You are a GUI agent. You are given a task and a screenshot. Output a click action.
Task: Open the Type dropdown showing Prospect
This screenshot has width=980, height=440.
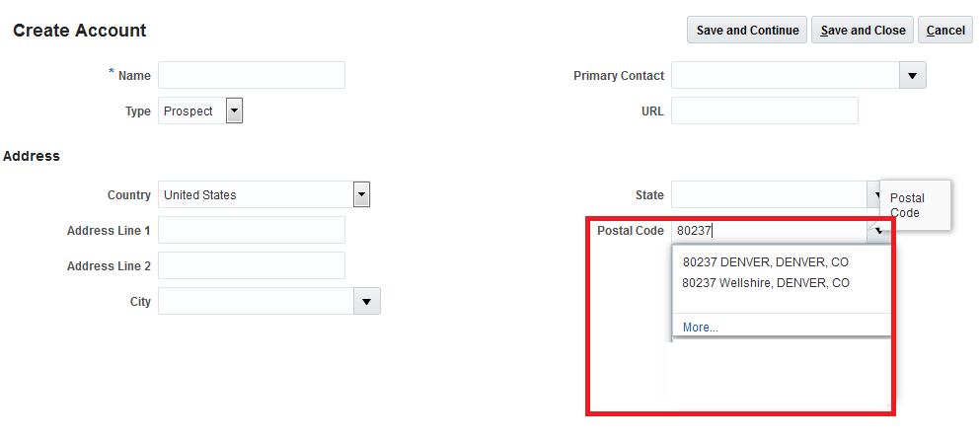[234, 110]
